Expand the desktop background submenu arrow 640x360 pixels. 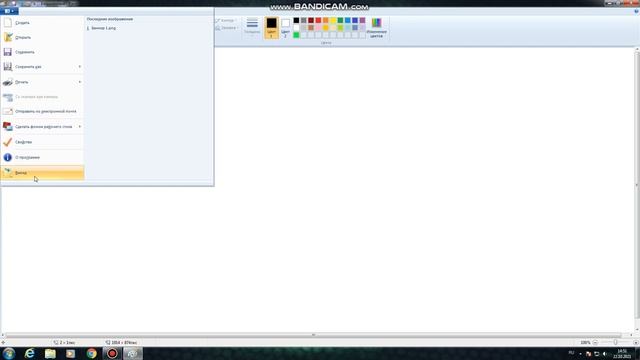coord(80,127)
